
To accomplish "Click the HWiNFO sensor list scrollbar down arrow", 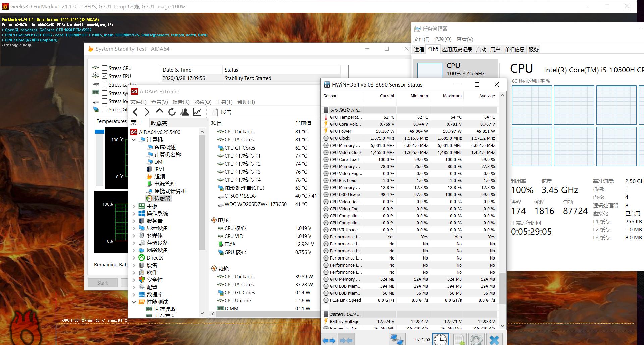I will pyautogui.click(x=502, y=325).
